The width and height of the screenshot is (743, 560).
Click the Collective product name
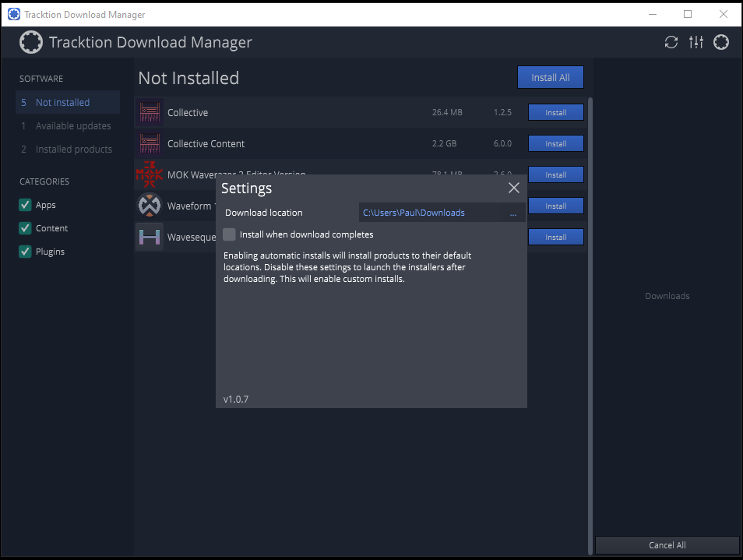pos(188,112)
